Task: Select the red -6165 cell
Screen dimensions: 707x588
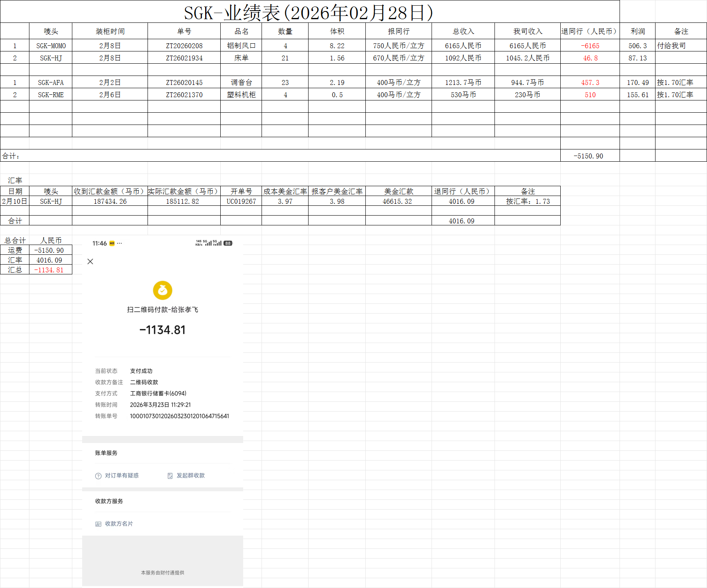Action: pyautogui.click(x=590, y=46)
